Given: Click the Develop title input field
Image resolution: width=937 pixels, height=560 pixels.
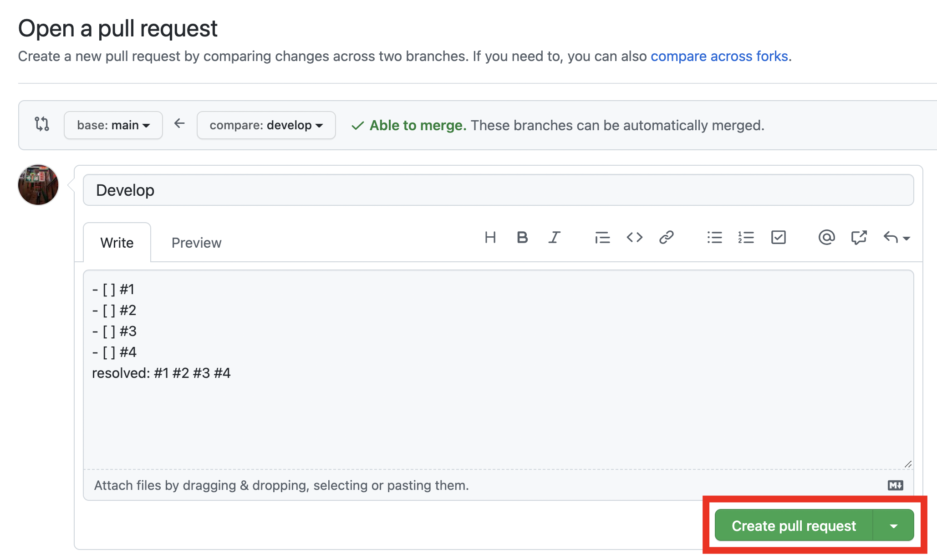Looking at the screenshot, I should coord(498,190).
